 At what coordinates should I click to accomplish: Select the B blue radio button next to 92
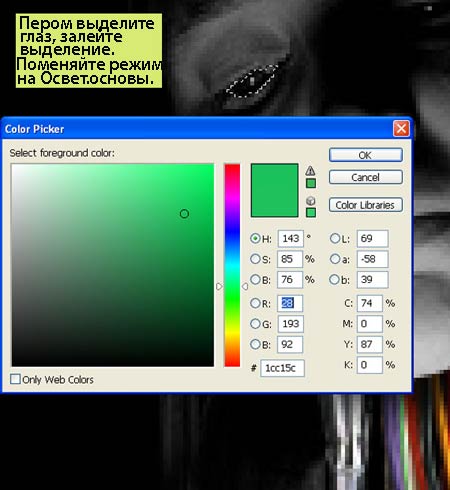(x=255, y=344)
